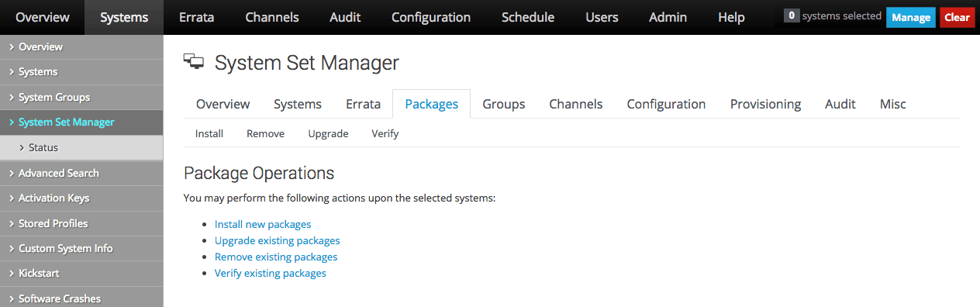Open the Status sub-item in the sidebar

click(x=81, y=147)
